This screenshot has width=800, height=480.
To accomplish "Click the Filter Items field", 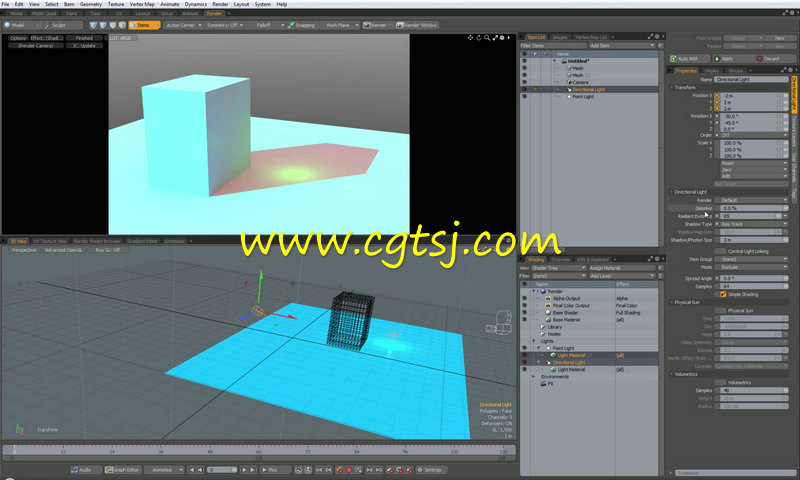I will pos(553,45).
